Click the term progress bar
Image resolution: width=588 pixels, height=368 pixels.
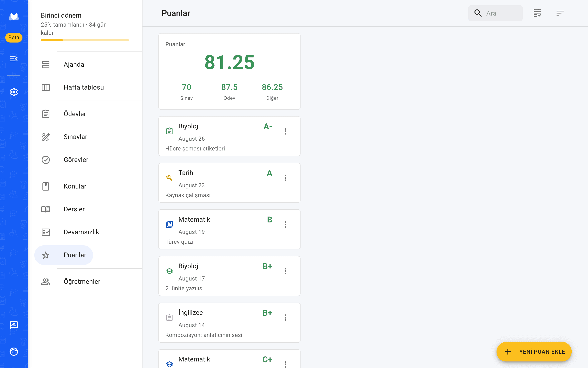coord(85,40)
